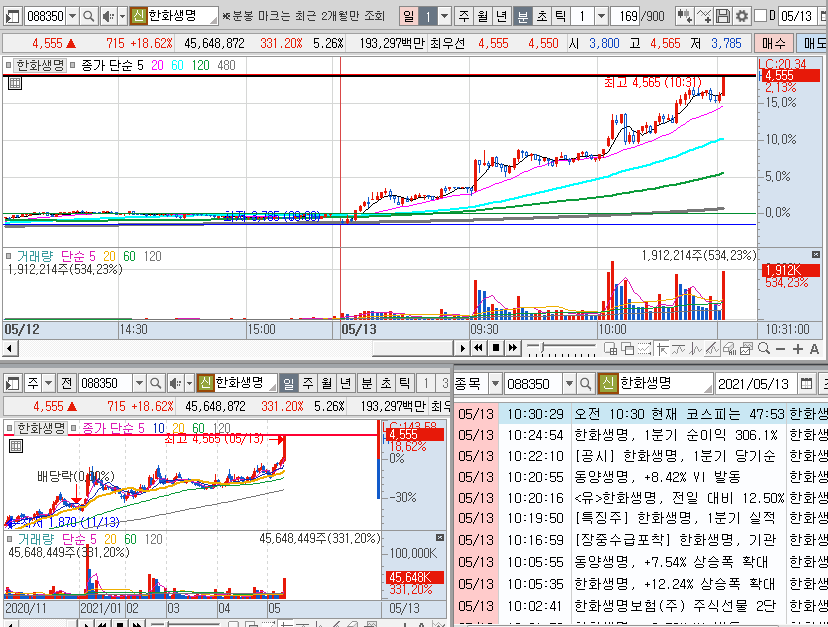Click the multi-chart window icon in bottom toolbar
The image size is (828, 627).
coord(610,349)
